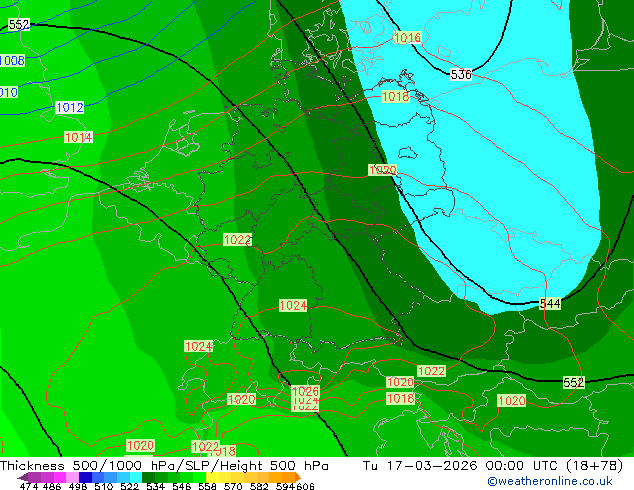Click the legend value 510
Viewport: 634px width, 490px height.
coord(104,486)
